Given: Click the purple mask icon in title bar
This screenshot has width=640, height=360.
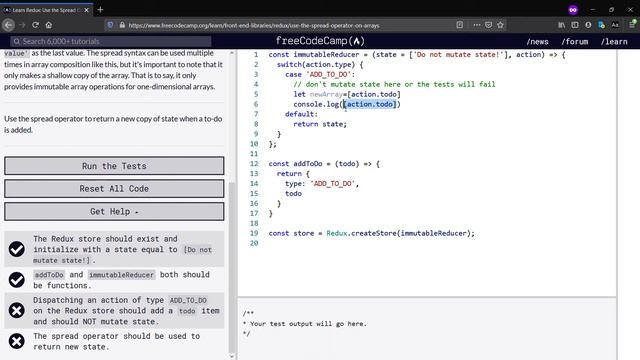Looking at the screenshot, I should (x=573, y=9).
